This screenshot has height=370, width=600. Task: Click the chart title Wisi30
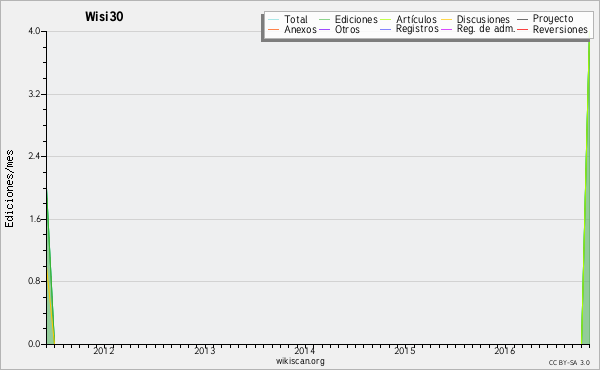coord(104,16)
